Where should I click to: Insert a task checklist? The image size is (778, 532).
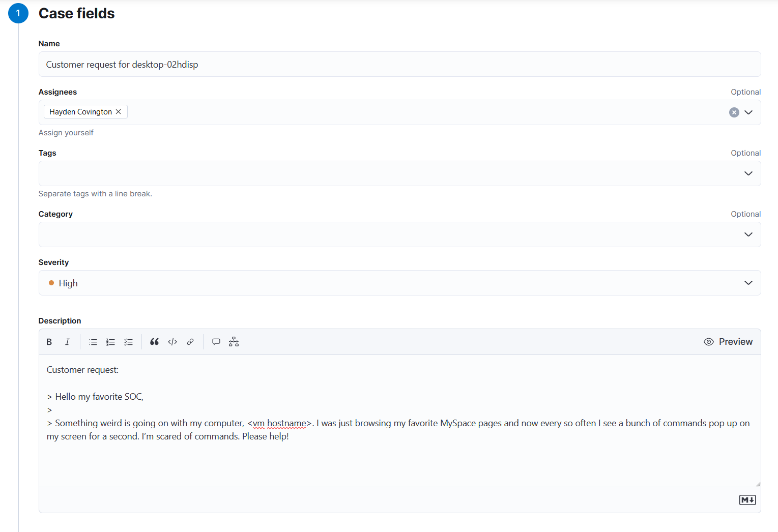[128, 342]
